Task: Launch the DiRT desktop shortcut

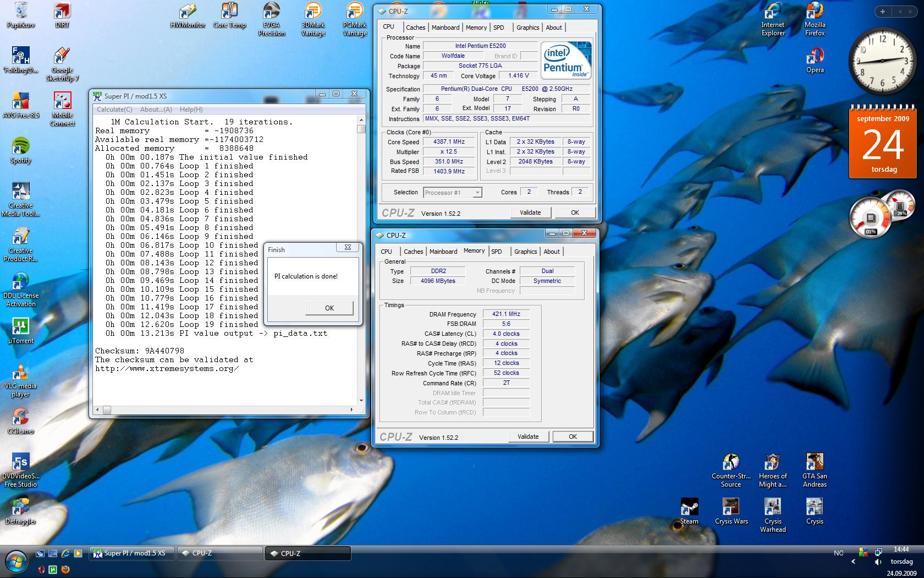Action: pos(62,15)
